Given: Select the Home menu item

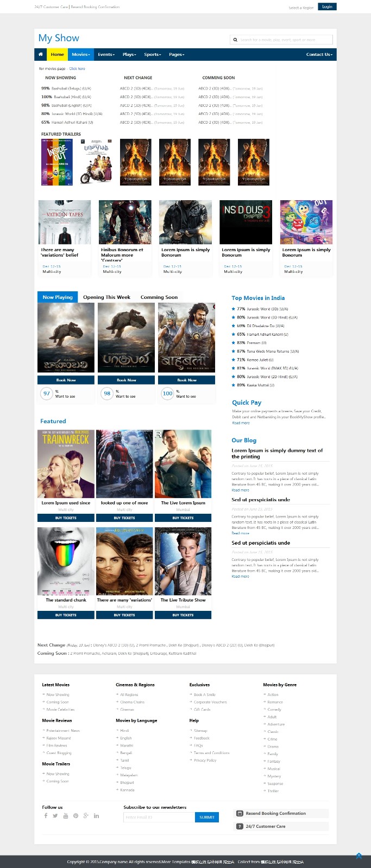Looking at the screenshot, I should [x=58, y=54].
